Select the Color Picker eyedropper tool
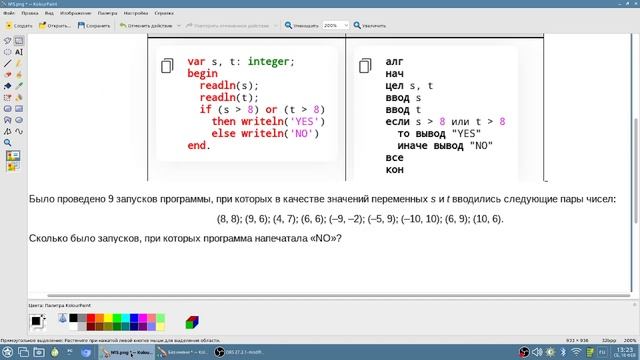This screenshot has width=640, height=360. point(19,86)
